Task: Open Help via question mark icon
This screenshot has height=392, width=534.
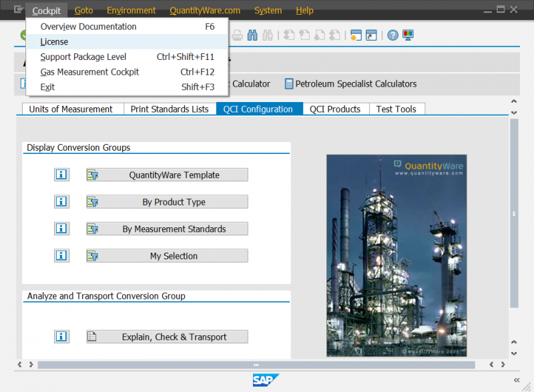Action: [392, 35]
